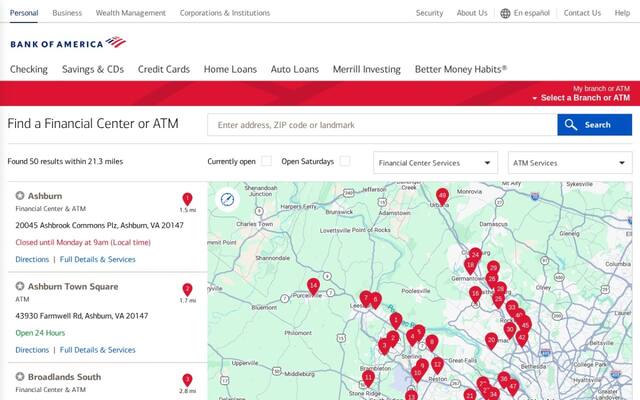Click the compass locate-me icon on the map
The width and height of the screenshot is (640, 400).
(x=227, y=199)
